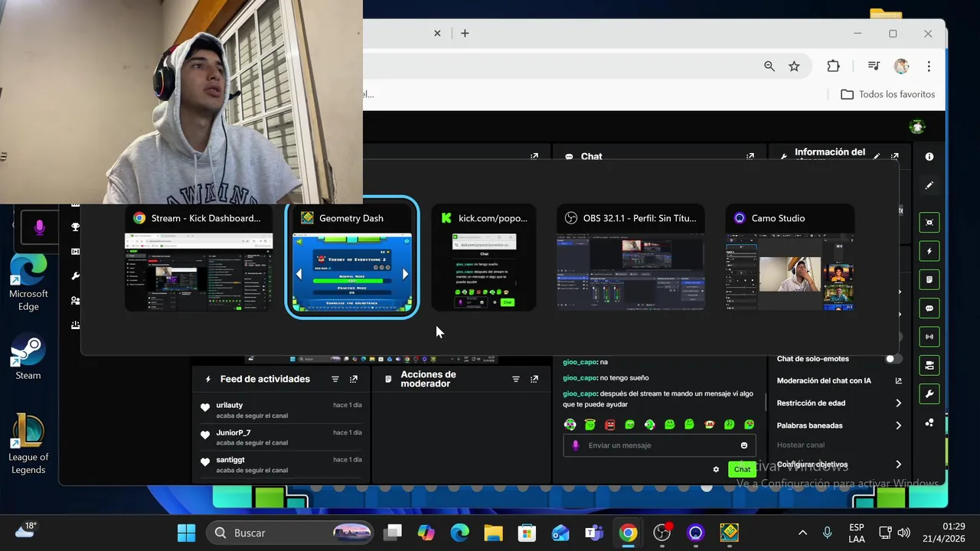This screenshot has height=551, width=980.
Task: Click urilauty in activity feed
Action: 230,405
